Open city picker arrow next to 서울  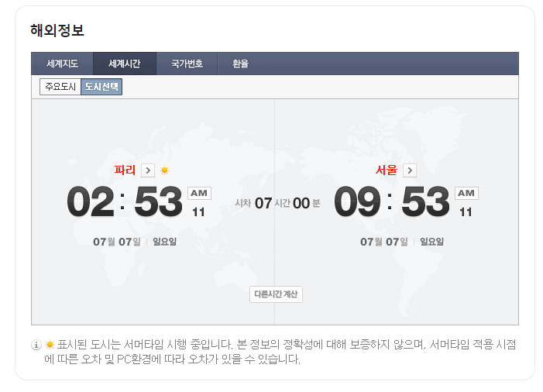(410, 170)
